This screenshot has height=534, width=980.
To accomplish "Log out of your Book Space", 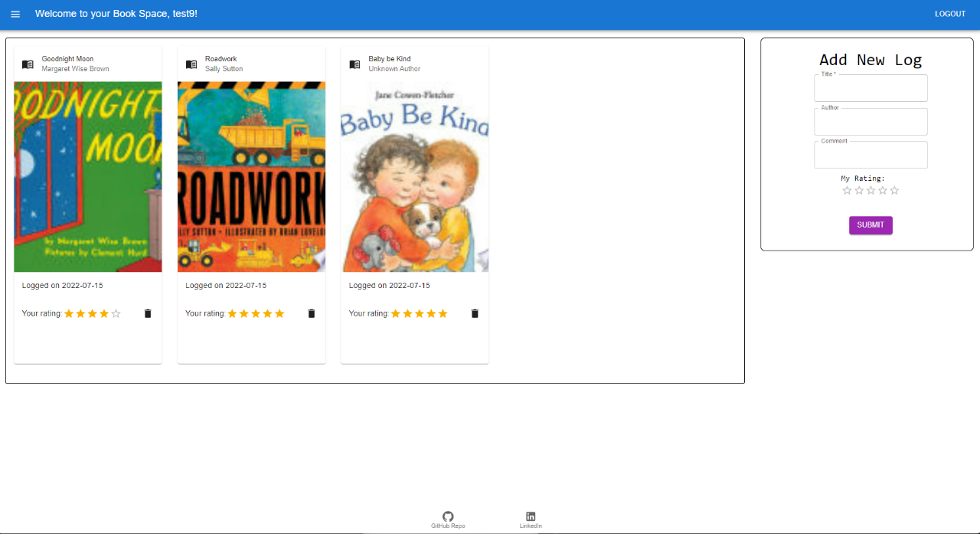I will [x=949, y=13].
